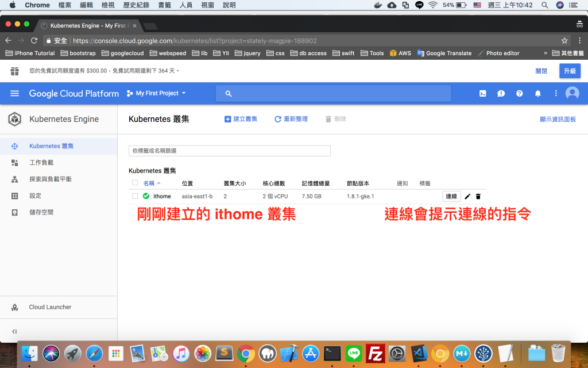
Task: Click the Chrome address bar URL
Action: point(195,41)
